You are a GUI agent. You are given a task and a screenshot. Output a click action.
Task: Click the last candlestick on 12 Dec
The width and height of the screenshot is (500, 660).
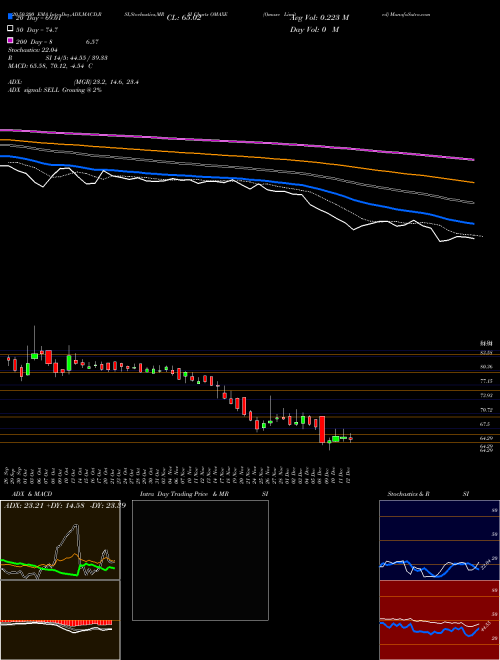[x=351, y=439]
